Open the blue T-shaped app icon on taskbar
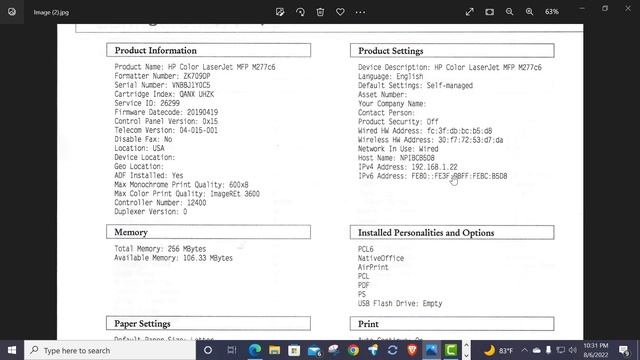The width and height of the screenshot is (640, 360). coord(373,350)
